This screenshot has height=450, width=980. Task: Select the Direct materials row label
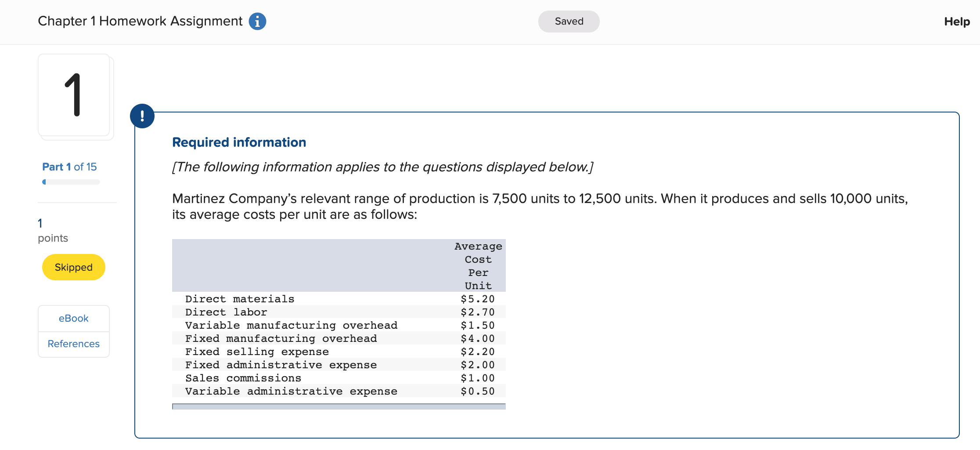(240, 299)
